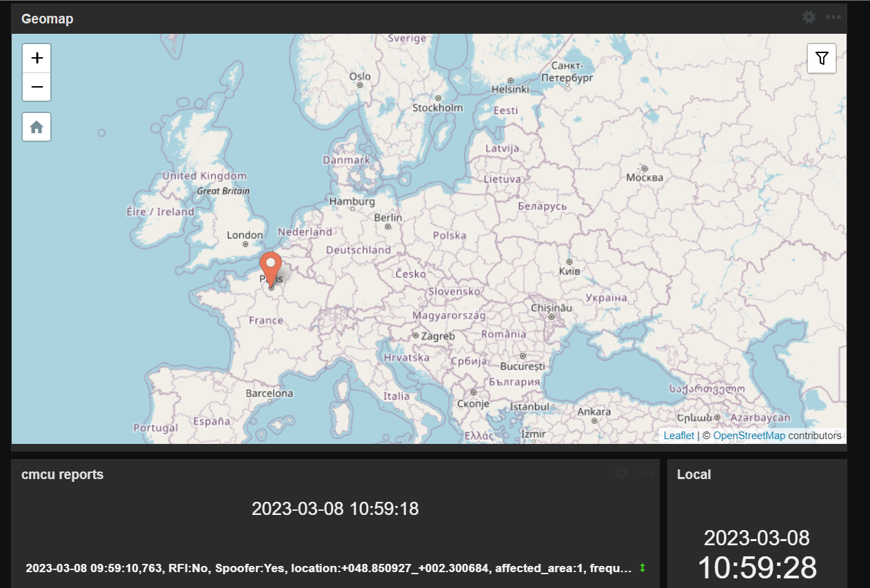
Task: Click the London label on the map
Action: [245, 236]
